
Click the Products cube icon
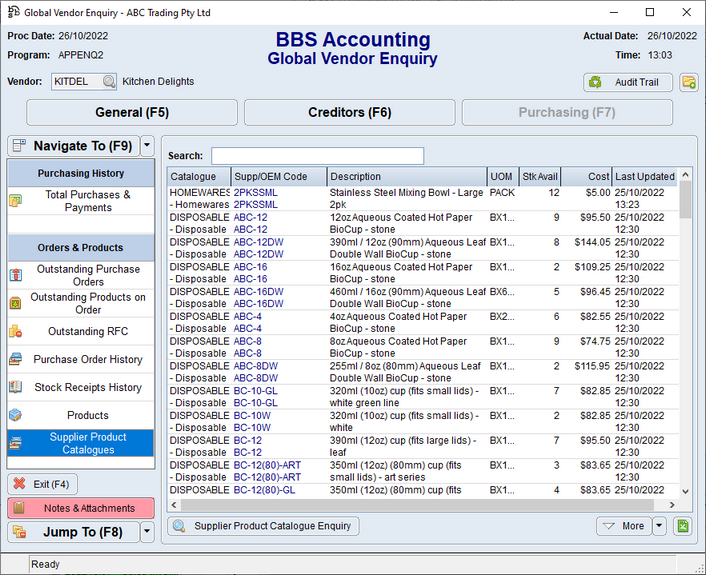tap(15, 415)
